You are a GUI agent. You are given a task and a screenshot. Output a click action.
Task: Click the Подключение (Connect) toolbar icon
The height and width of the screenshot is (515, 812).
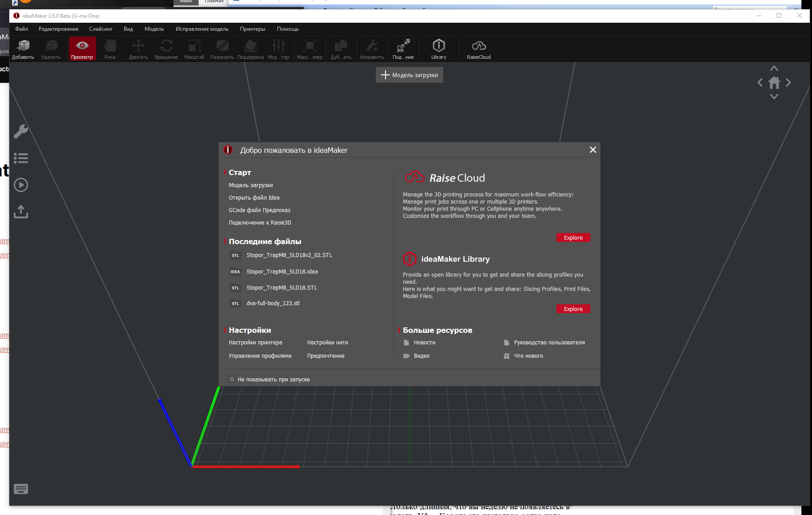pos(403,49)
